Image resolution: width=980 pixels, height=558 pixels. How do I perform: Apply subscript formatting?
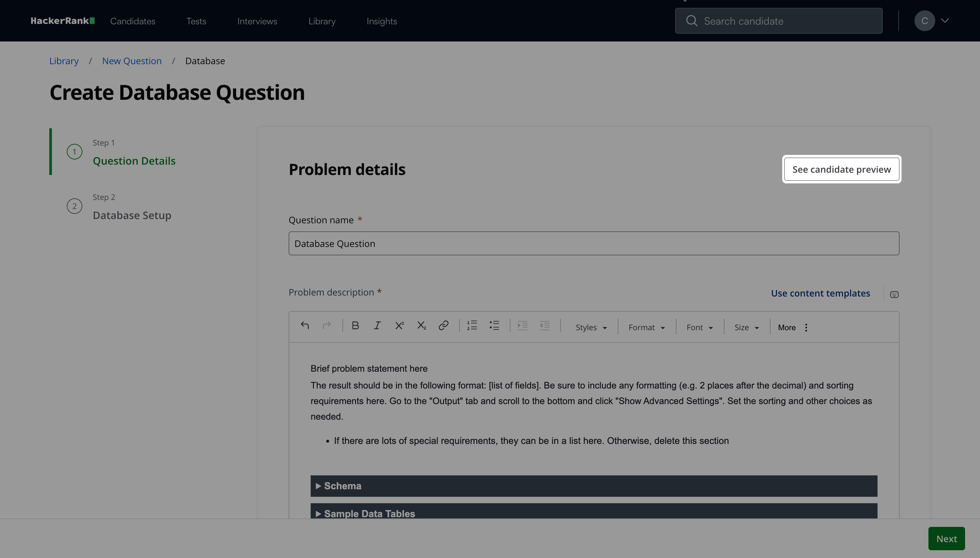[x=421, y=325]
